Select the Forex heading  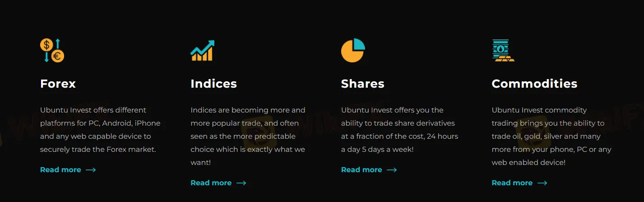click(x=58, y=84)
